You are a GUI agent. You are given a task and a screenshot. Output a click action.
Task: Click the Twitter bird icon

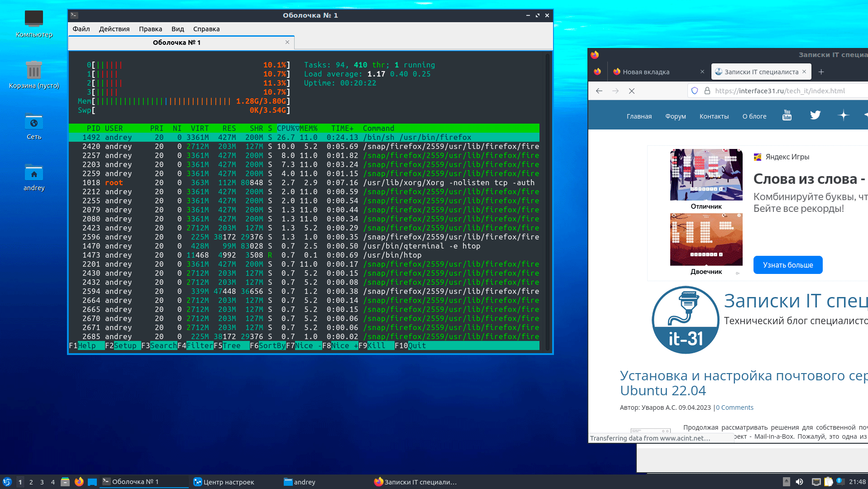pyautogui.click(x=815, y=115)
